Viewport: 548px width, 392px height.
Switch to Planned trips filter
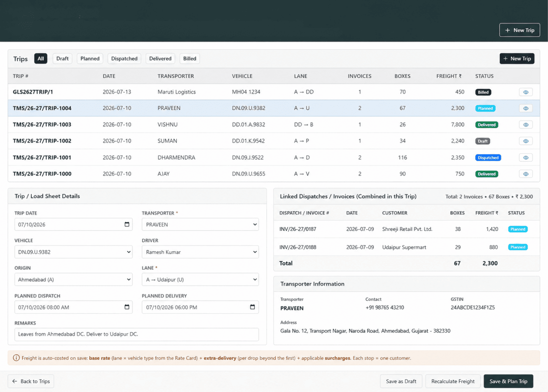coord(90,58)
